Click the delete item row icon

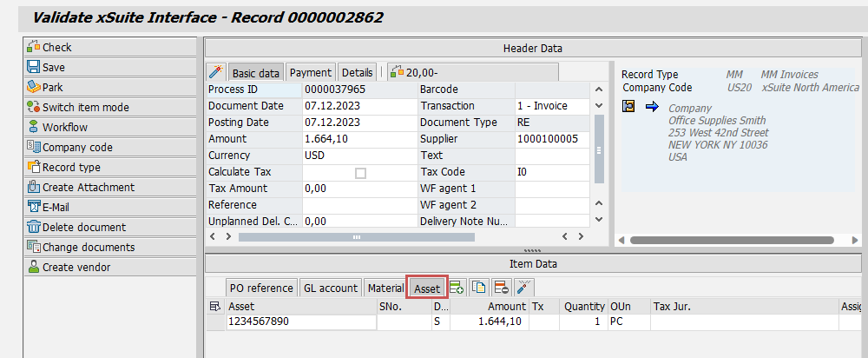coord(501,288)
